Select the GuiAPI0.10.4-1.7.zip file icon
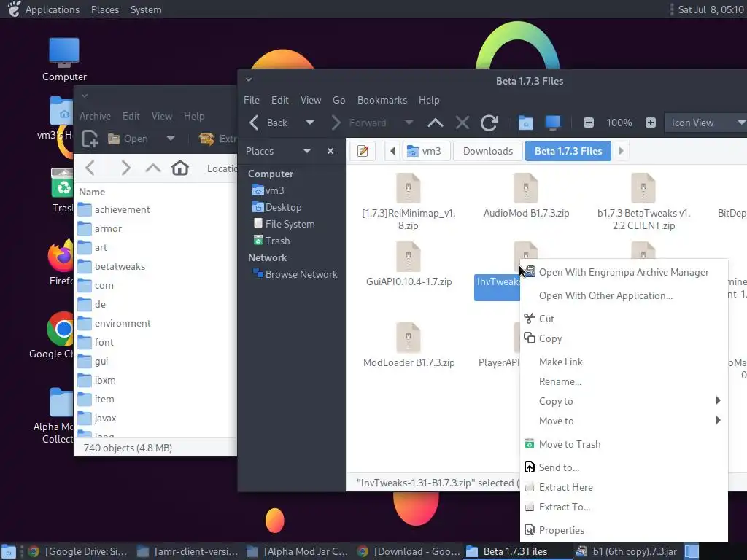 [x=409, y=257]
